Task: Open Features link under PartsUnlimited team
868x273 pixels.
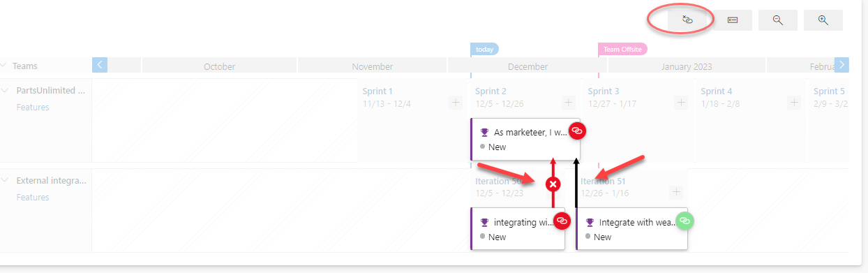Action: [33, 108]
